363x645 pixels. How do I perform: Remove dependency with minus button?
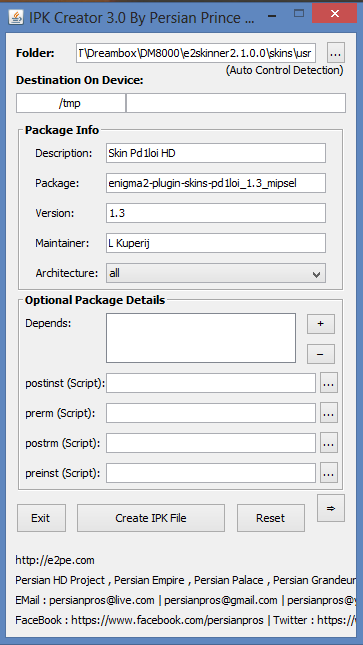coord(321,354)
